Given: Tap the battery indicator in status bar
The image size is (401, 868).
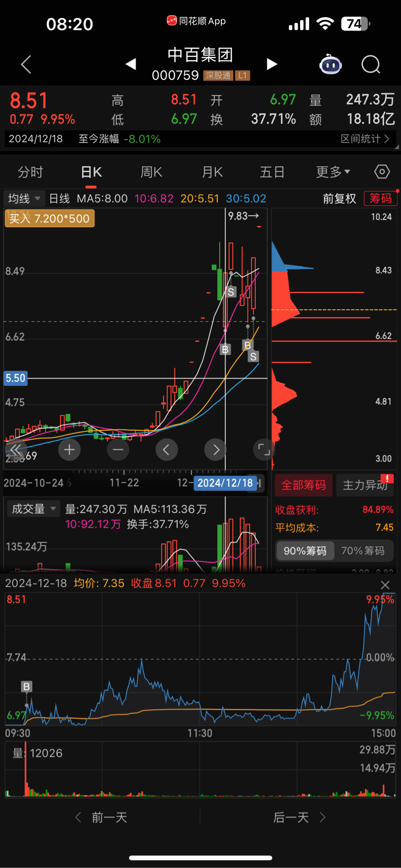Looking at the screenshot, I should tap(356, 24).
